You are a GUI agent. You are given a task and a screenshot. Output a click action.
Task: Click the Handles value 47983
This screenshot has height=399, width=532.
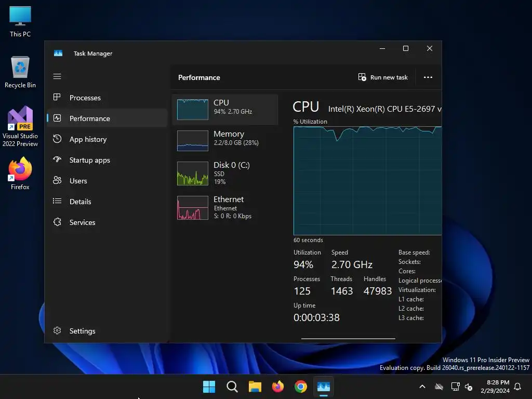pyautogui.click(x=377, y=291)
